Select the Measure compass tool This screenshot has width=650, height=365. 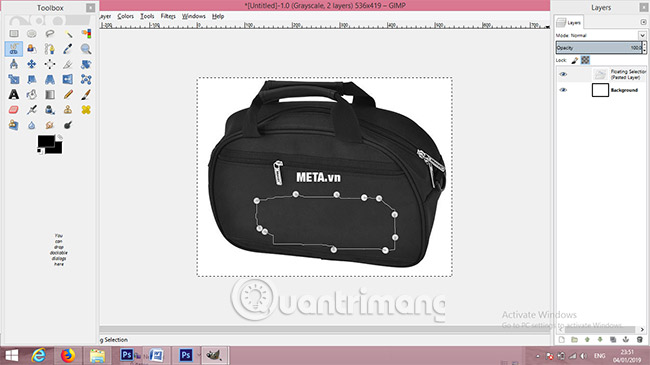[x=14, y=64]
